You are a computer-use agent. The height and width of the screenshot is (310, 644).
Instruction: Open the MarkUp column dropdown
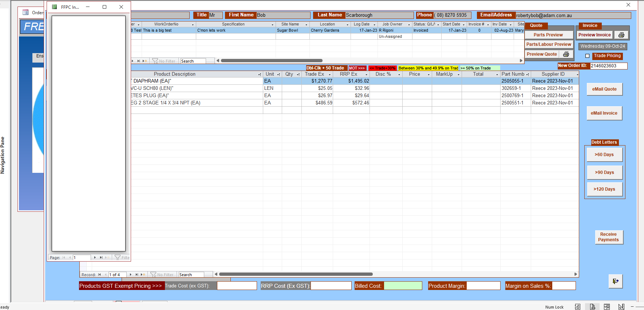[459, 74]
